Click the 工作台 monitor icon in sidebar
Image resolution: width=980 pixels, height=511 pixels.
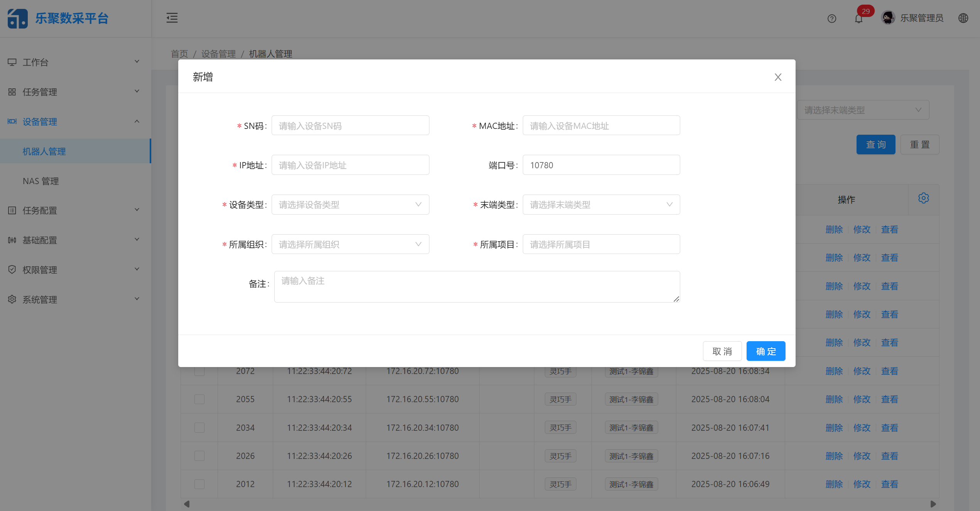(12, 62)
